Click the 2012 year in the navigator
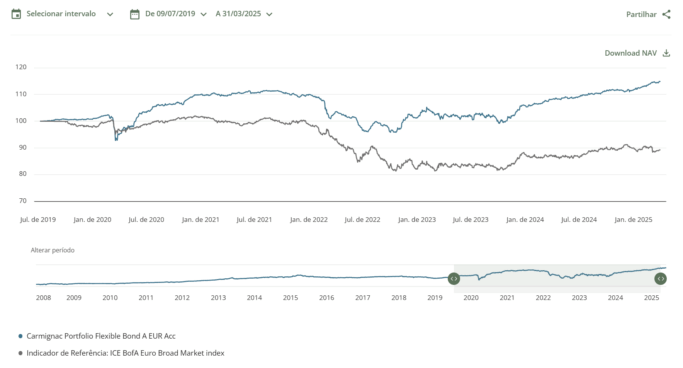 (182, 298)
